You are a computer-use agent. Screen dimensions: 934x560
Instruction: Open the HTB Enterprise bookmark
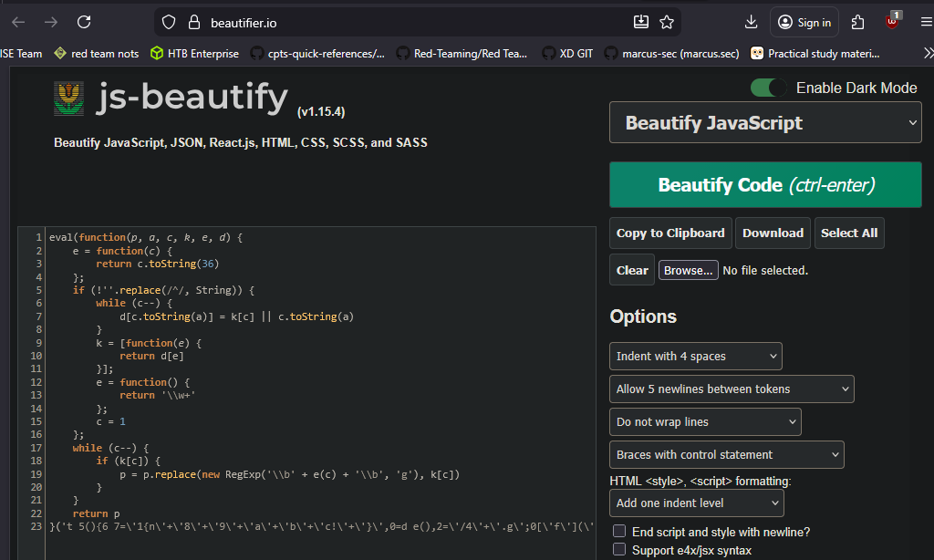coord(194,54)
